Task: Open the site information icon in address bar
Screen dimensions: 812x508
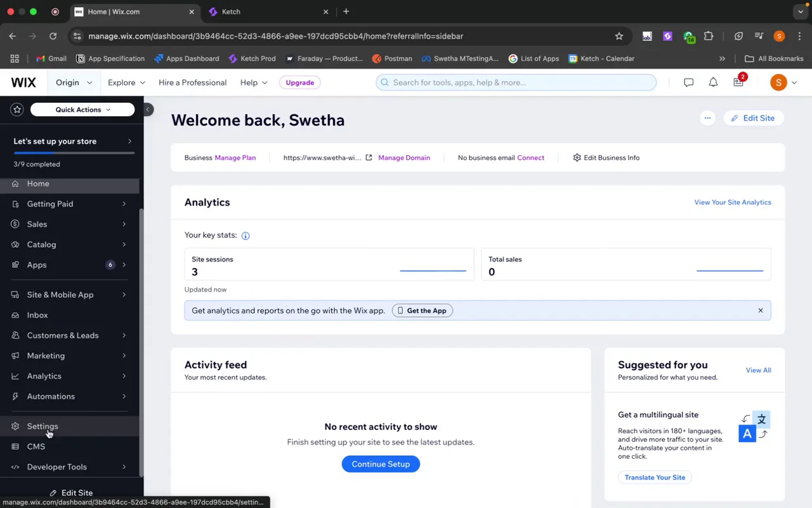Action: [77, 36]
